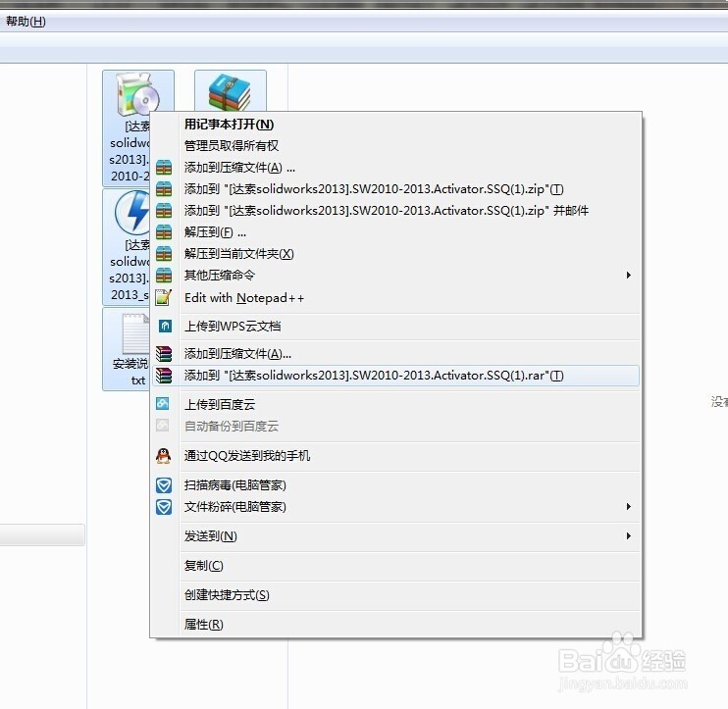Open the 帮助(H) menu
Viewport: 728px width, 709px height.
(26, 22)
